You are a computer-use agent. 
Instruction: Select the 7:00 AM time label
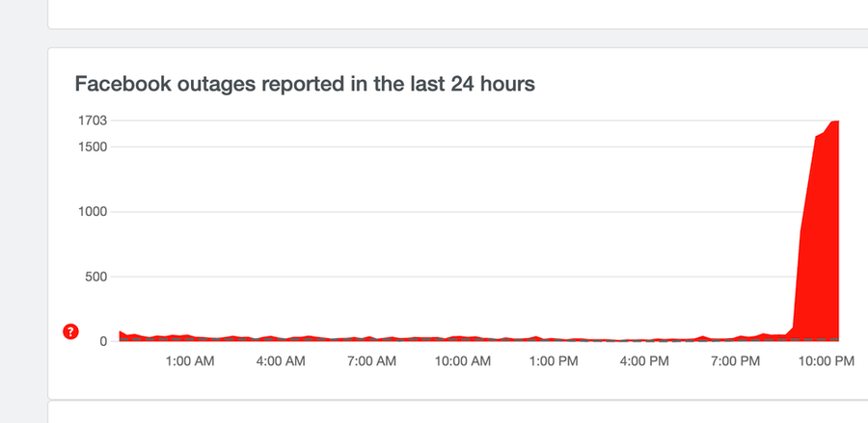point(371,361)
